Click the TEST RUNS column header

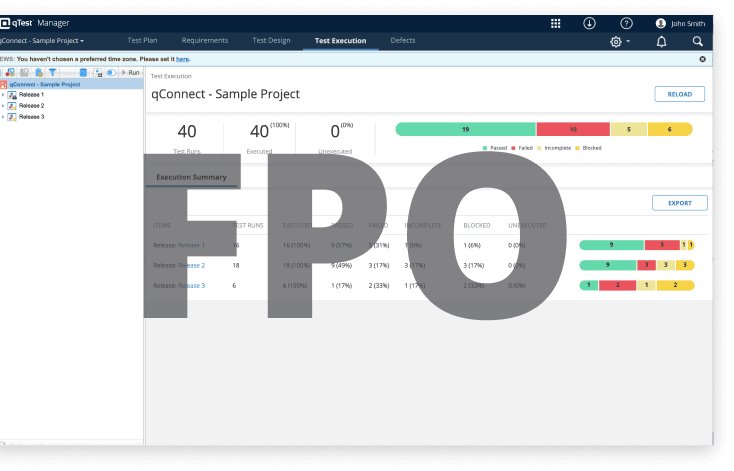[248, 226]
